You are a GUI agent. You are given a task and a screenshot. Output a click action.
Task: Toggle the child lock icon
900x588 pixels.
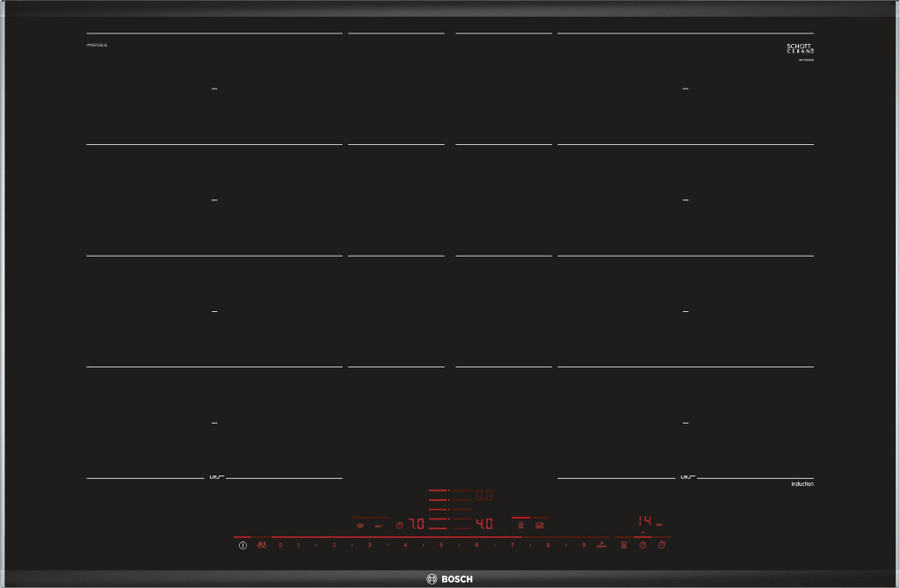(262, 546)
